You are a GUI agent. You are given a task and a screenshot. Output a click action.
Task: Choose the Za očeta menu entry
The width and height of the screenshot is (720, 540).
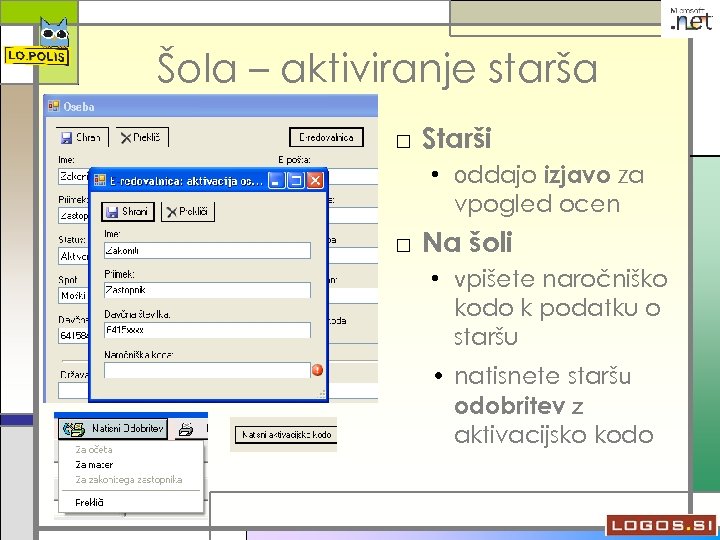point(94,450)
